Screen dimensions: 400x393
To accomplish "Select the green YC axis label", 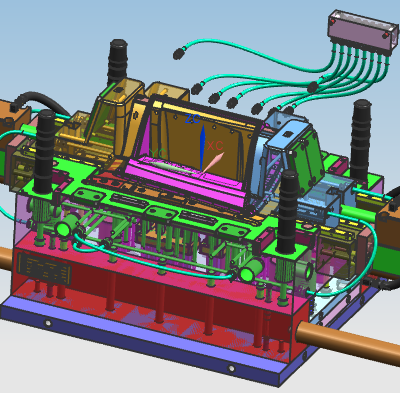I will point(157,153).
